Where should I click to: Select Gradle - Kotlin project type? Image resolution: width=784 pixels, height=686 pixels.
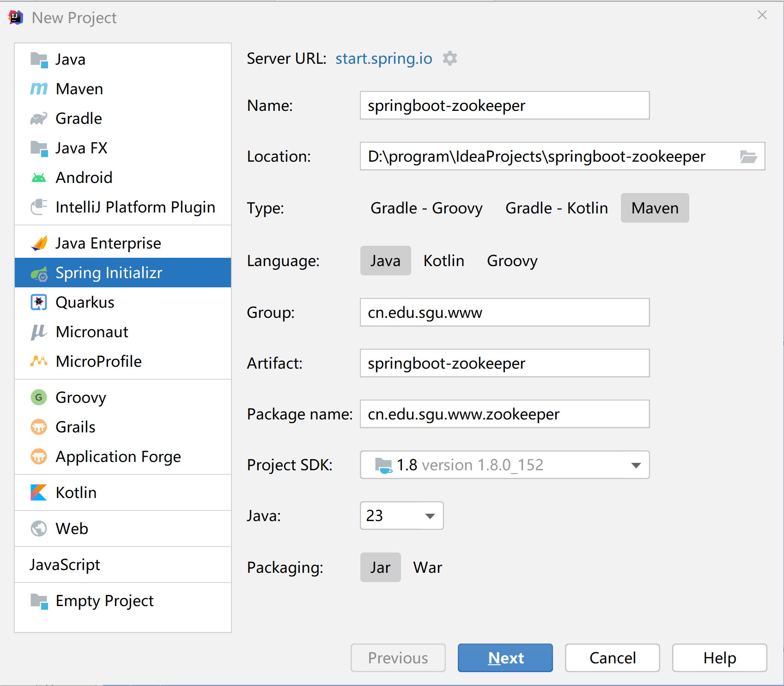coord(557,208)
